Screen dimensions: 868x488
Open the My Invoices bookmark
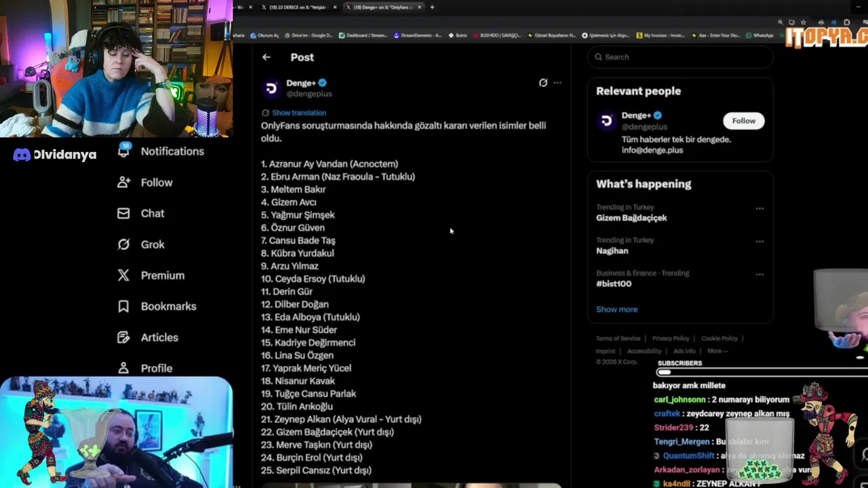(x=660, y=35)
